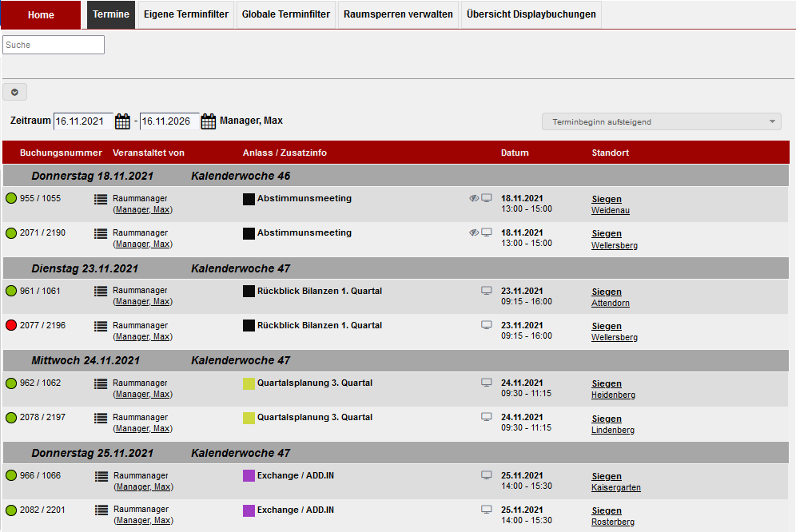Open details list icon for booking 2077 / 2196
This screenshot has height=532, width=796.
pyautogui.click(x=101, y=326)
